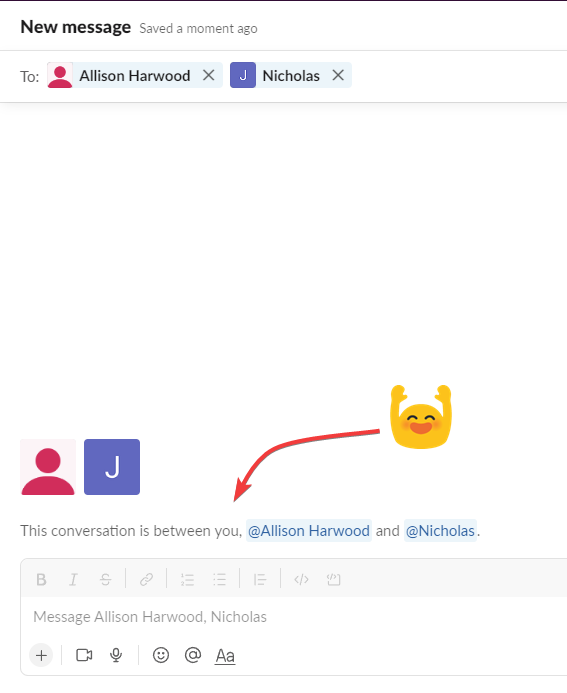Image resolution: width=567 pixels, height=693 pixels.
Task: Start a bulleted list in the message
Action: coord(219,579)
